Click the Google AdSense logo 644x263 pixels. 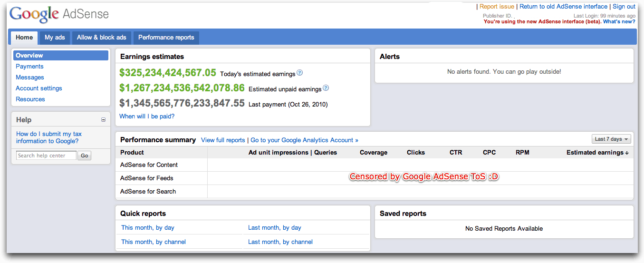click(x=59, y=14)
